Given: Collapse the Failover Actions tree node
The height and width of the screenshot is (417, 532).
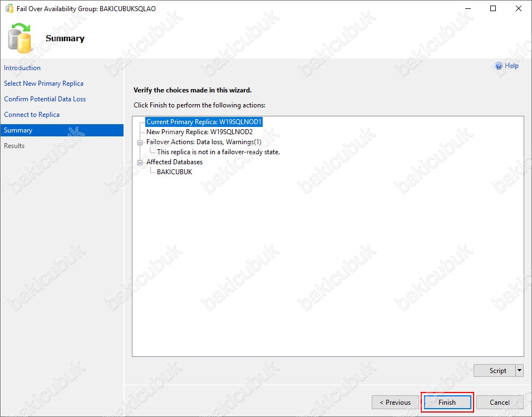Looking at the screenshot, I should point(140,143).
